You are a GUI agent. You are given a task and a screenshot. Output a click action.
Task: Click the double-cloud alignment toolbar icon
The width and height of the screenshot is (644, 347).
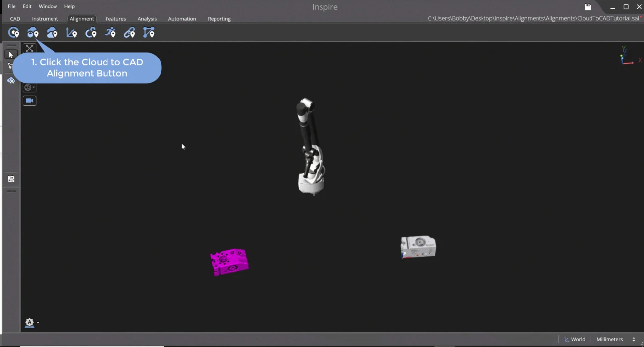tap(52, 33)
